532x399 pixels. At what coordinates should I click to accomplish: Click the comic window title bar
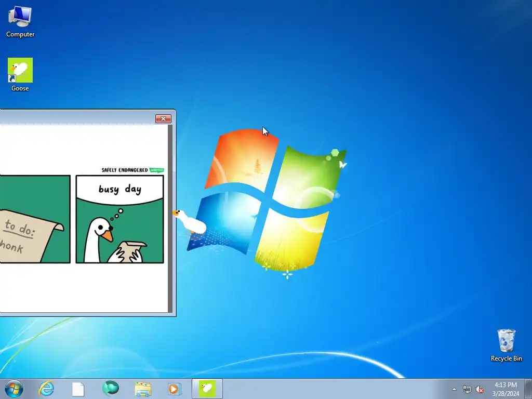(77, 118)
